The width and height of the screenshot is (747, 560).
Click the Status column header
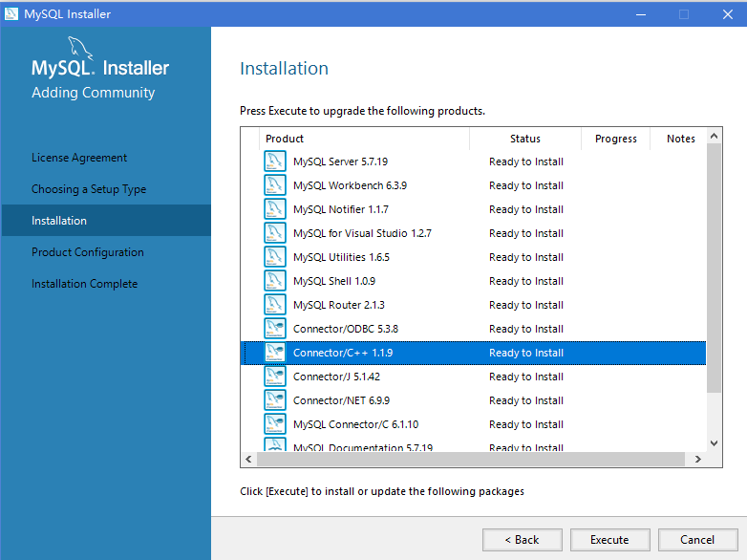525,139
